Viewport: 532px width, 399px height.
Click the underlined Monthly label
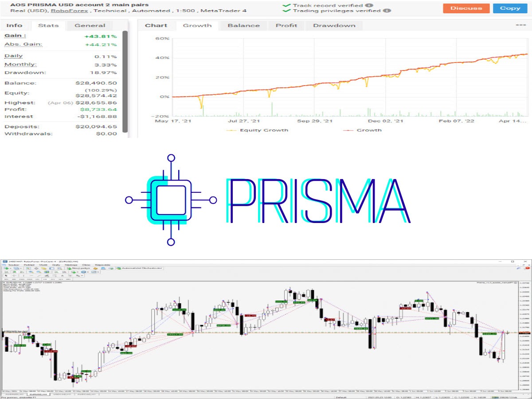(x=20, y=64)
